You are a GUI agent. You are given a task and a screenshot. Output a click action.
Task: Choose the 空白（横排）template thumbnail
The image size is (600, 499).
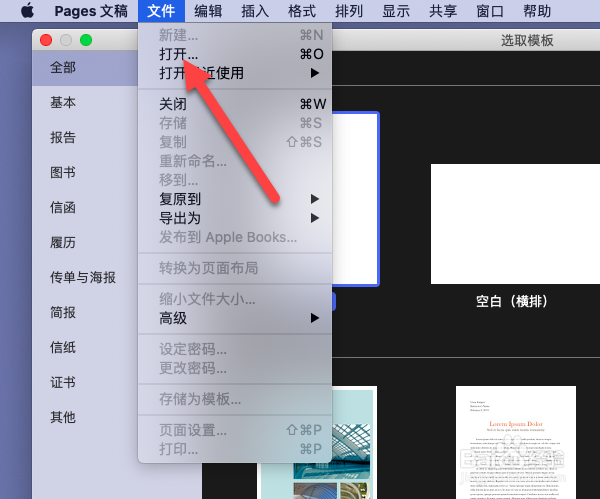(515, 224)
